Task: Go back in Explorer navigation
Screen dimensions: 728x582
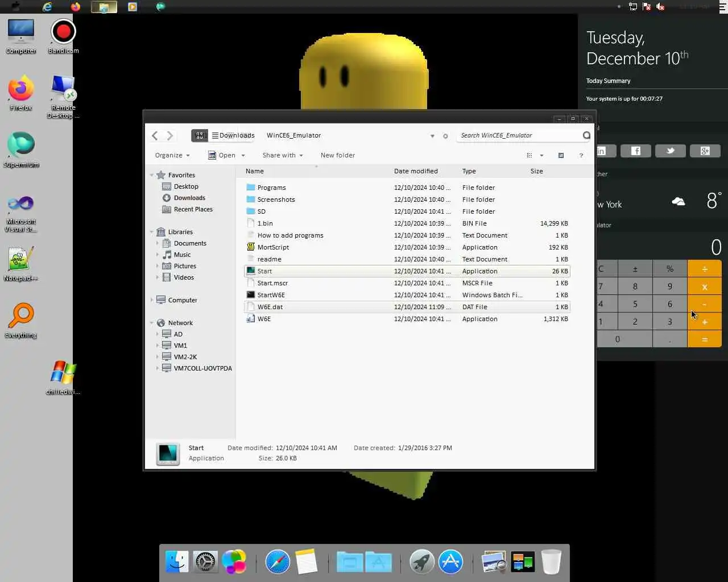Action: point(155,135)
